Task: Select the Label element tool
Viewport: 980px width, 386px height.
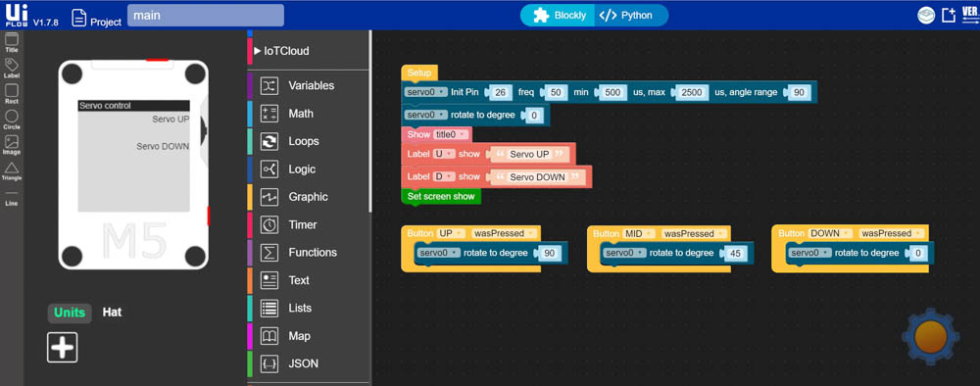Action: 11,68
